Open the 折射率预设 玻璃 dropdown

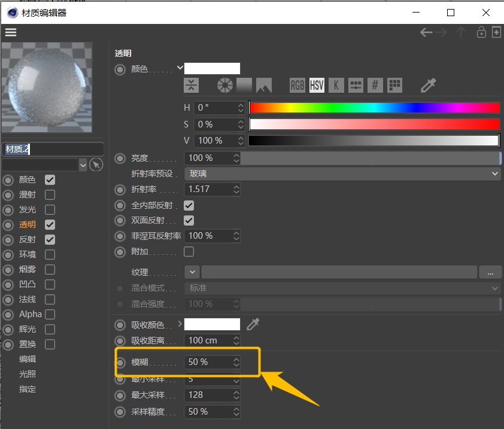coord(342,174)
